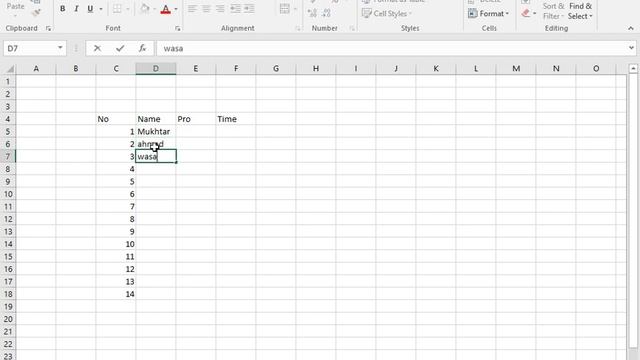640x360 pixels.
Task: Open Cell Styles gallery
Action: [387, 13]
